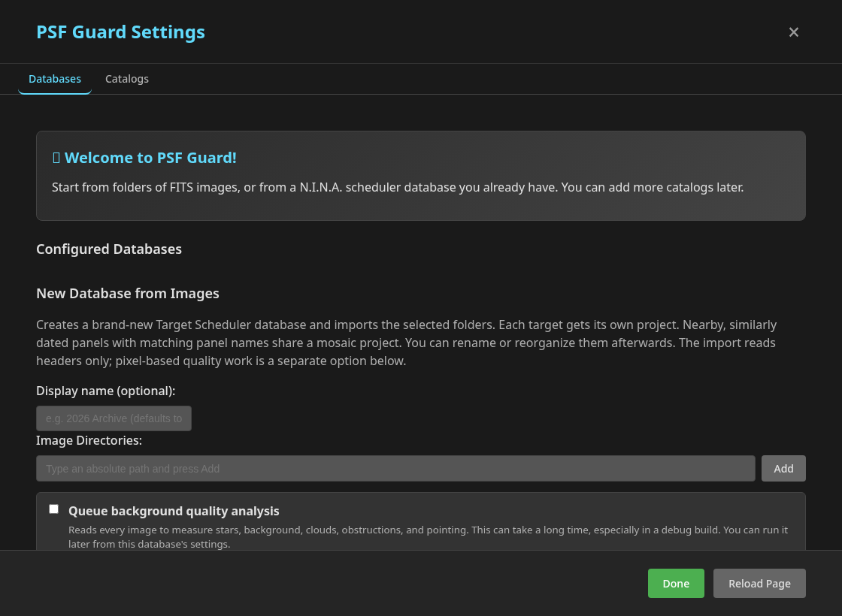
Task: Click Add to add the image directory
Action: pos(783,469)
